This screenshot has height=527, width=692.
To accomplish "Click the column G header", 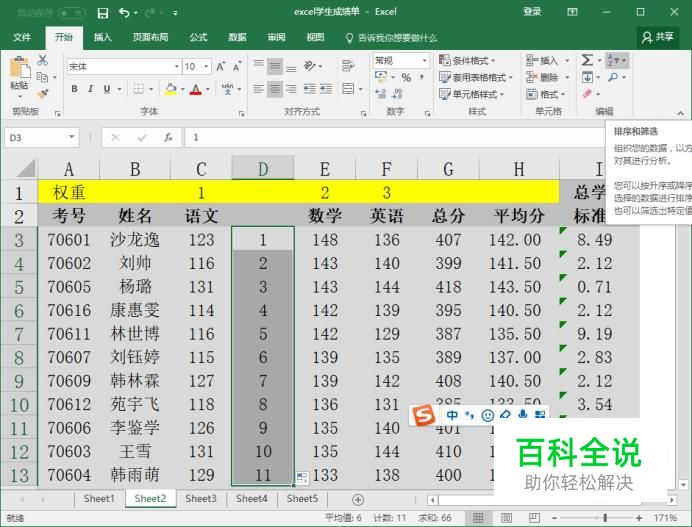I will coord(448,169).
